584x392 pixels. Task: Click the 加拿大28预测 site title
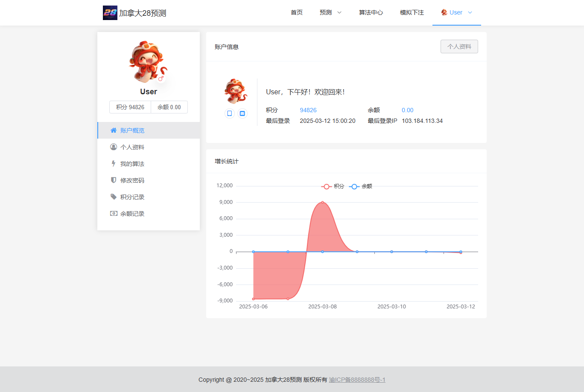(143, 13)
